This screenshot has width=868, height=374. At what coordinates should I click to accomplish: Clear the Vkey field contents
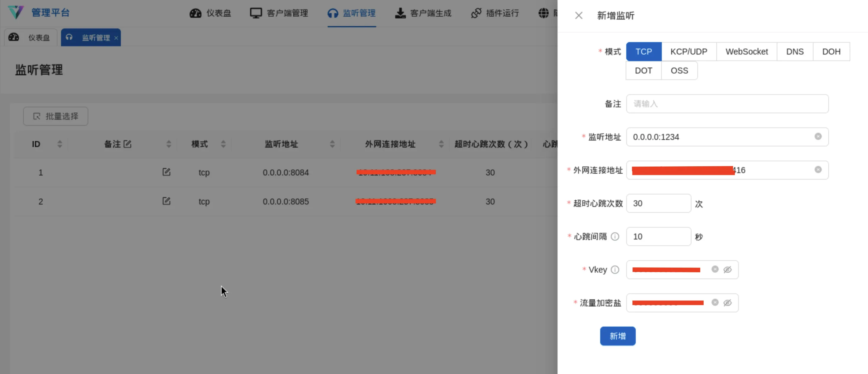[x=715, y=269]
